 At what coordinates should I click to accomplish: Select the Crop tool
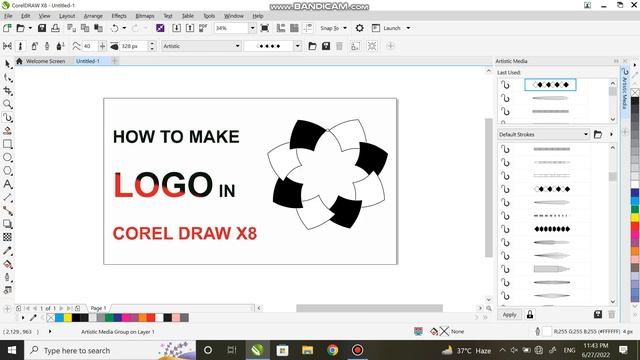(x=7, y=91)
